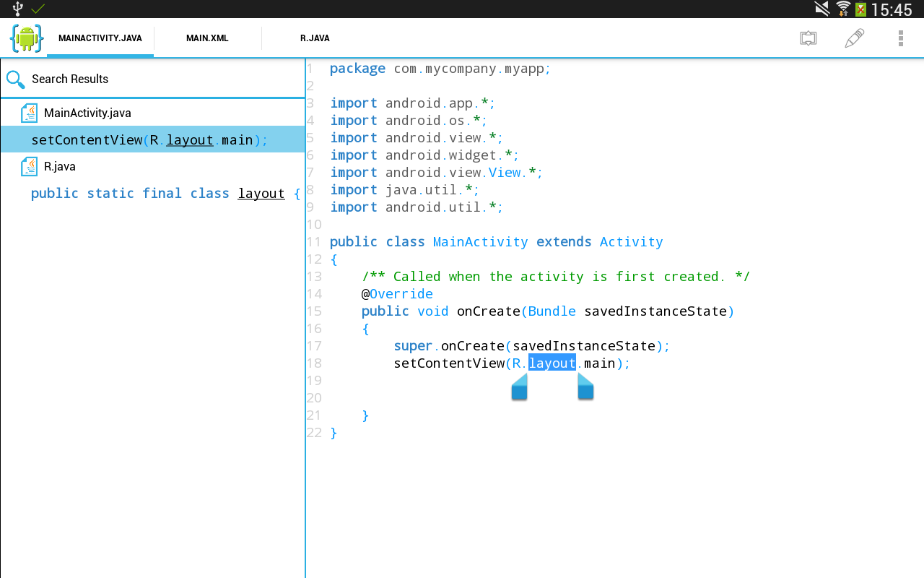Viewport: 924px width, 578px height.
Task: Open the three-dot overflow menu
Action: click(x=900, y=38)
